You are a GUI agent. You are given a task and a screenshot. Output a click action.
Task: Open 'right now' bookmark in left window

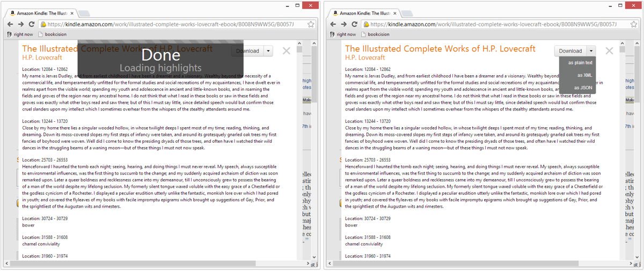20,34
